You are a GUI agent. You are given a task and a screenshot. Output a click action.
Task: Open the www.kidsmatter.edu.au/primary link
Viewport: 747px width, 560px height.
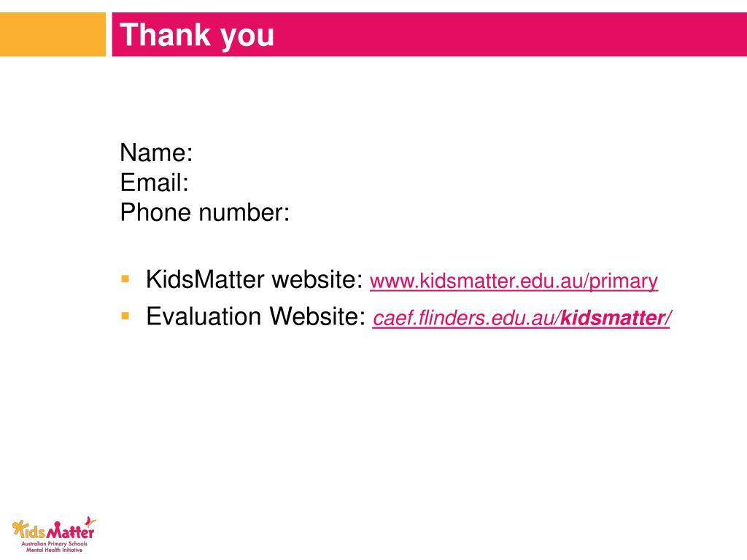pyautogui.click(x=514, y=281)
